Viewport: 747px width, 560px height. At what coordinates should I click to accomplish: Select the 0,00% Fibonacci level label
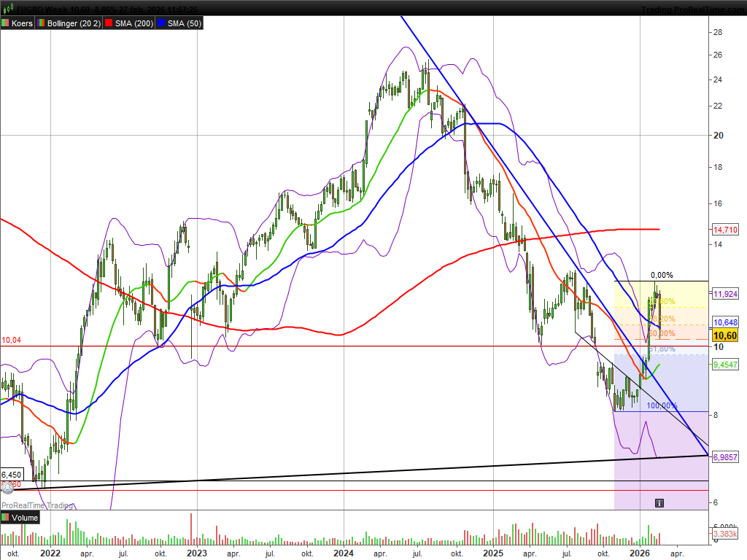662,275
